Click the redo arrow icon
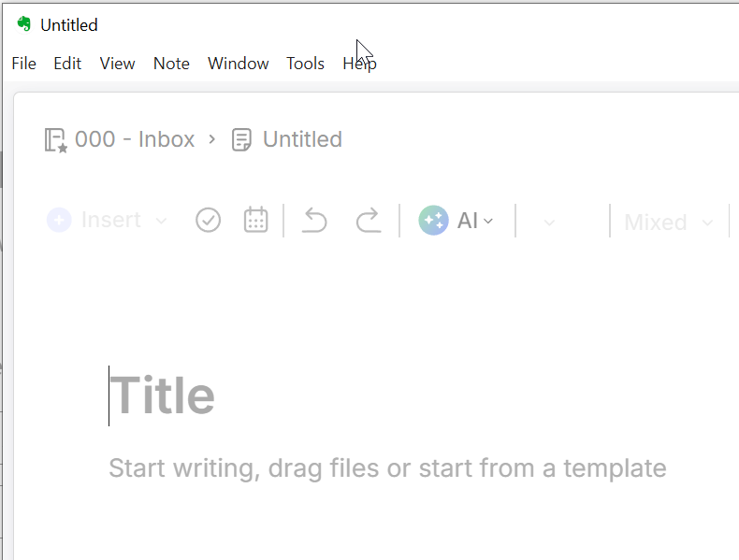739x560 pixels. click(x=368, y=220)
